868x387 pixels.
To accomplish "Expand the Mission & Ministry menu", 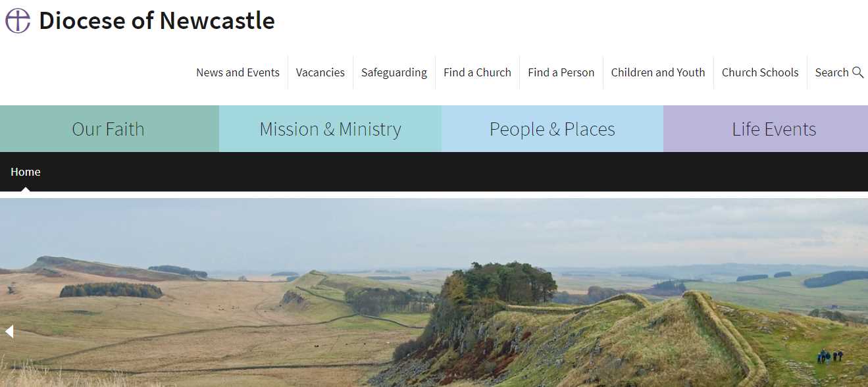I will tap(330, 129).
